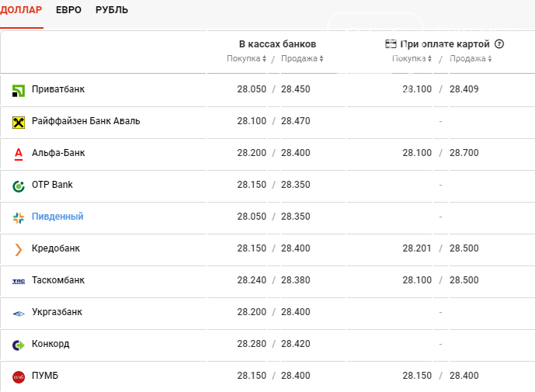Click the question mark help icon near card payment

[499, 44]
